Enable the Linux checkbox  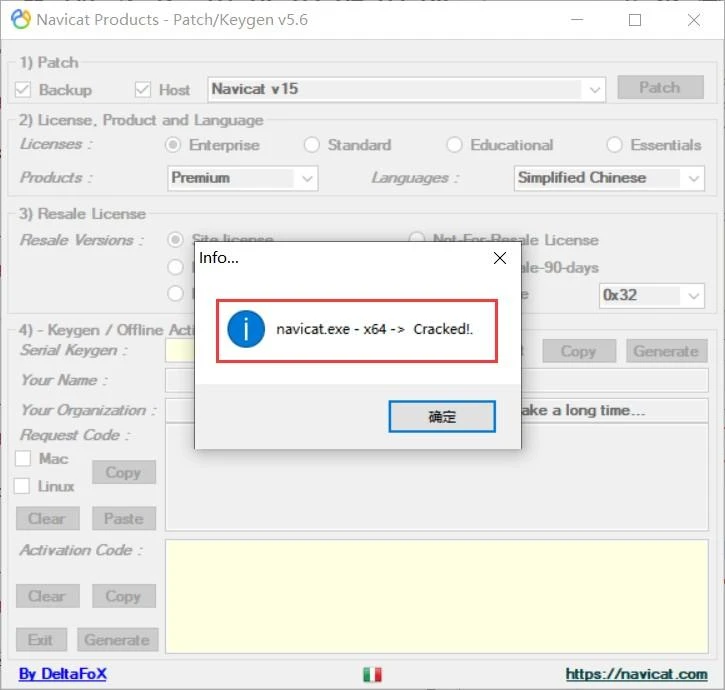coord(22,486)
